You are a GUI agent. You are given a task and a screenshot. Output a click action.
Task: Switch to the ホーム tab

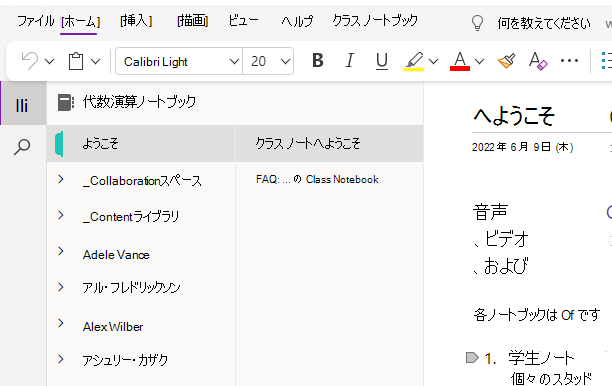[80, 21]
